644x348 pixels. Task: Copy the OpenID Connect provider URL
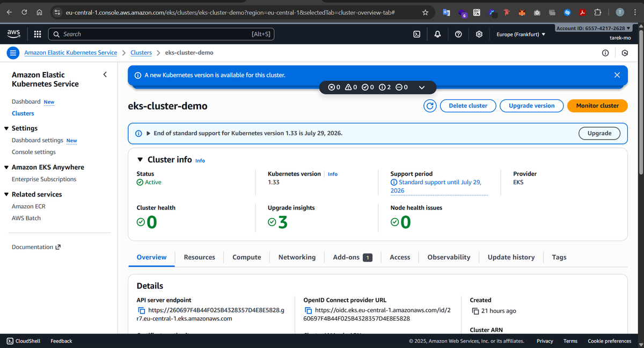click(x=309, y=310)
